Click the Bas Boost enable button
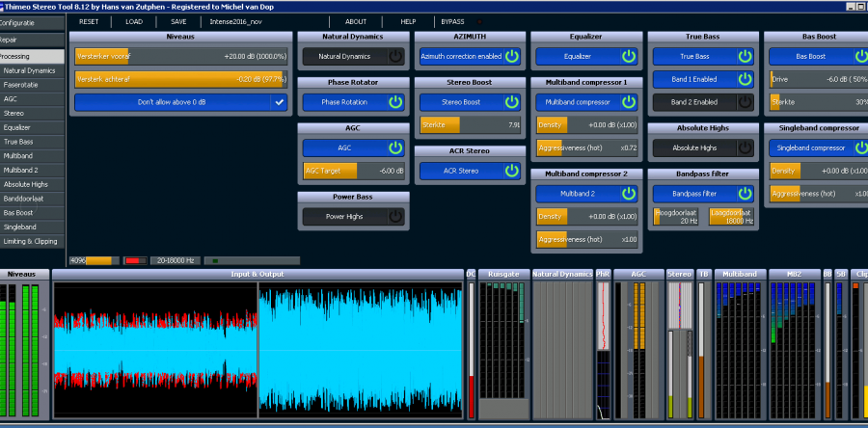Screen dimensions: 868x428 [818, 57]
